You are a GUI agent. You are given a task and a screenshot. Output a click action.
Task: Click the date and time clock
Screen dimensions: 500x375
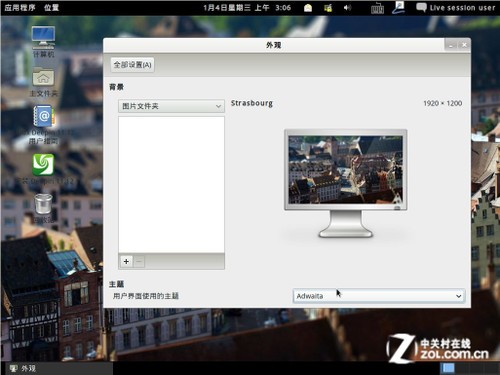click(x=247, y=8)
